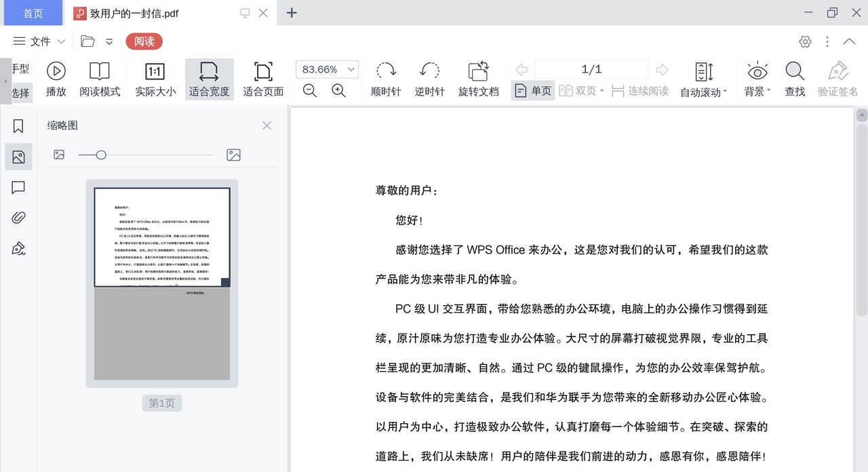Rotate page counterclockwise with 逆时针
This screenshot has width=868, height=472.
click(x=429, y=78)
